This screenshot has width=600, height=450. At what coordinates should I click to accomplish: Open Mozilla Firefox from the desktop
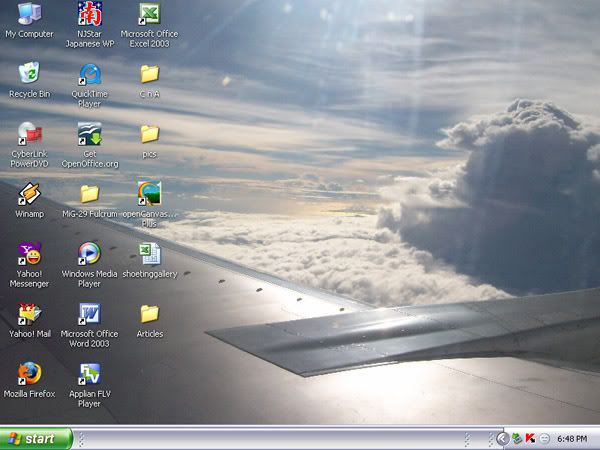tap(29, 374)
